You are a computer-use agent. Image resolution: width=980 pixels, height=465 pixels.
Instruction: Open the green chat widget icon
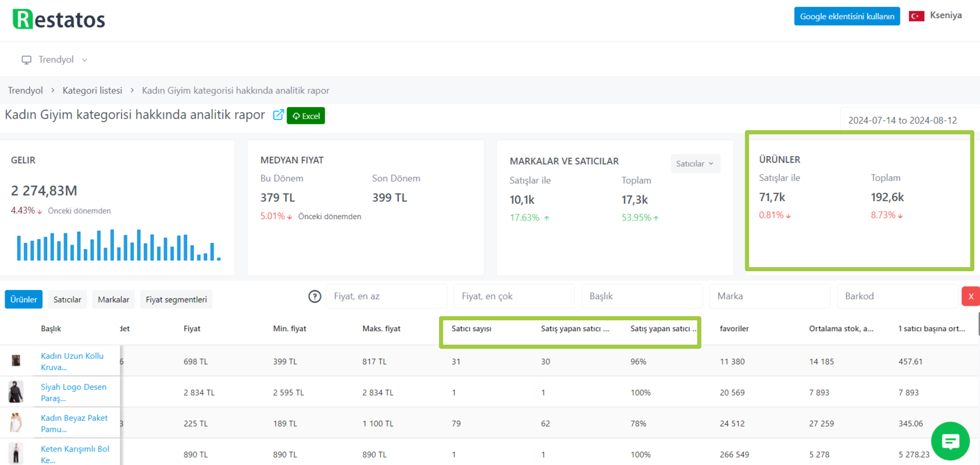(x=950, y=441)
